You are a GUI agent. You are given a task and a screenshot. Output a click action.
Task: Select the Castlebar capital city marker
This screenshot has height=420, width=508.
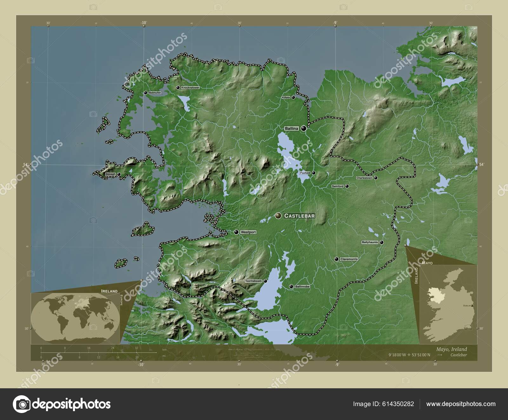tap(279, 216)
